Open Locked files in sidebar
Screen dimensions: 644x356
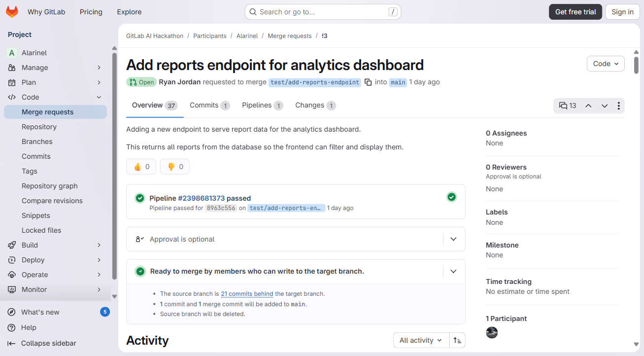55,230
